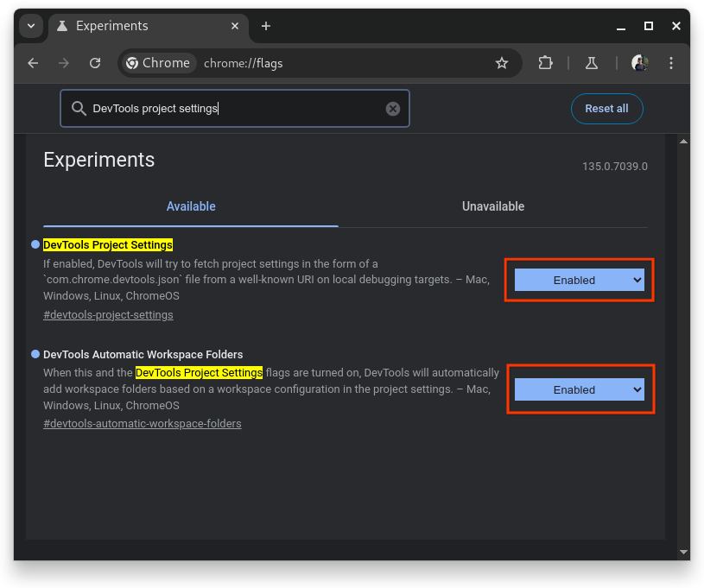Viewport: 704px width, 588px height.
Task: Click the back navigation arrow
Action: click(33, 63)
